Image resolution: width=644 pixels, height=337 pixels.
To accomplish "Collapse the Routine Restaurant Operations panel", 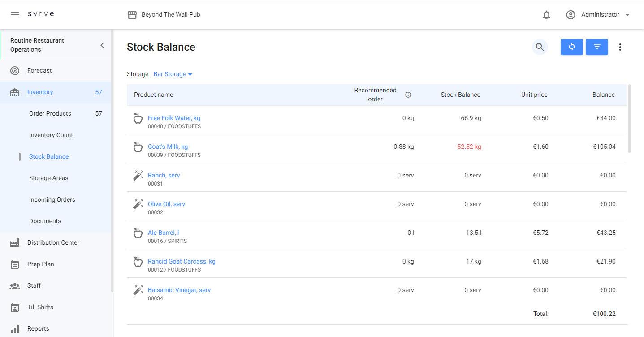I will point(102,45).
